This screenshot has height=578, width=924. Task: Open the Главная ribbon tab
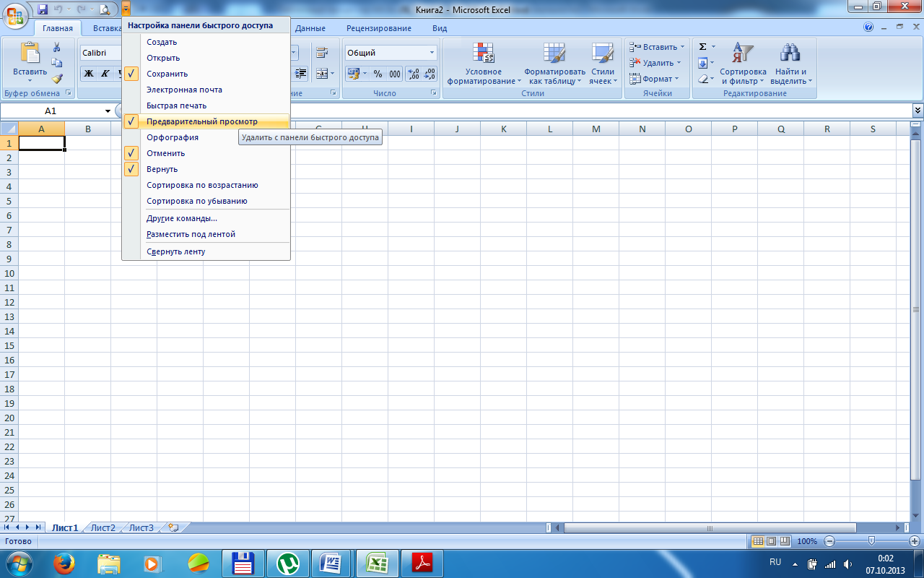coord(58,28)
